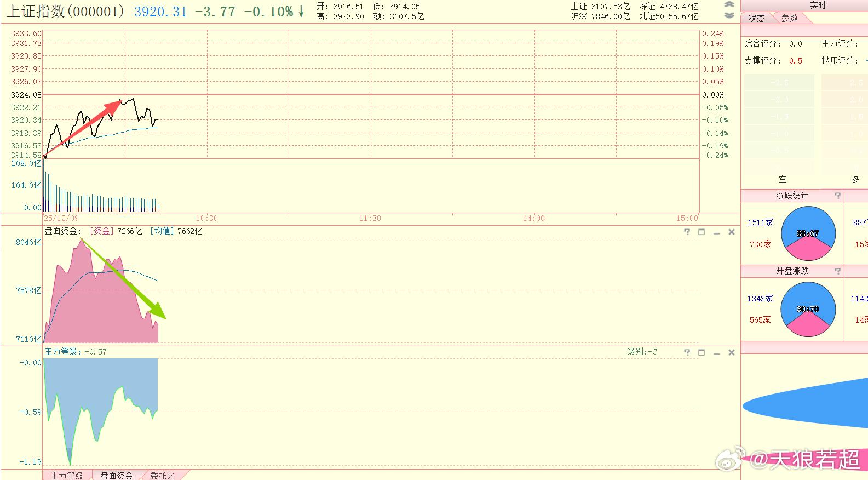Click the low price 3914.05

405,7
